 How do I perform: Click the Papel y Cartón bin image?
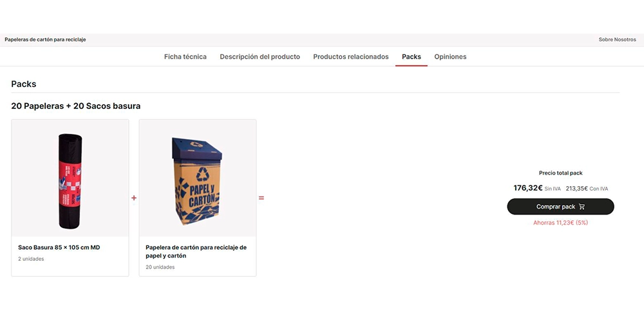point(198,181)
